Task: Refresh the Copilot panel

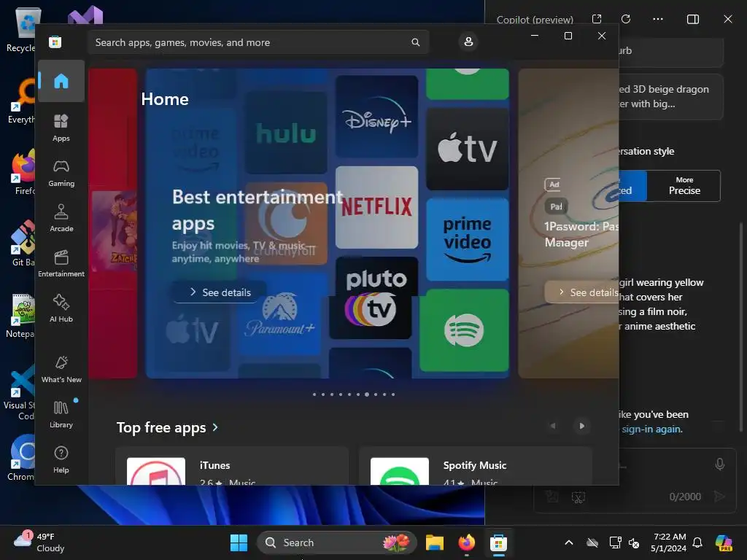Action: click(x=626, y=19)
